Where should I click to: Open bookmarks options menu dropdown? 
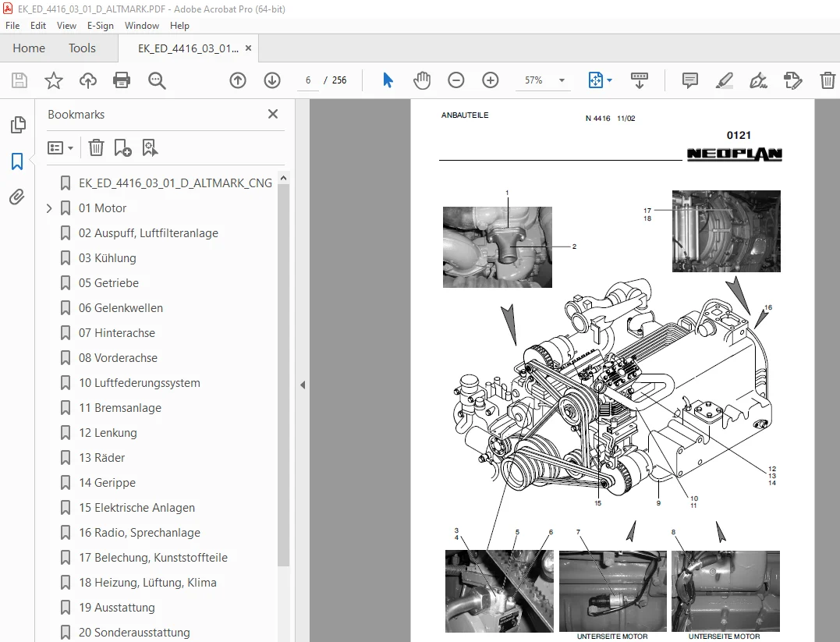click(x=60, y=147)
